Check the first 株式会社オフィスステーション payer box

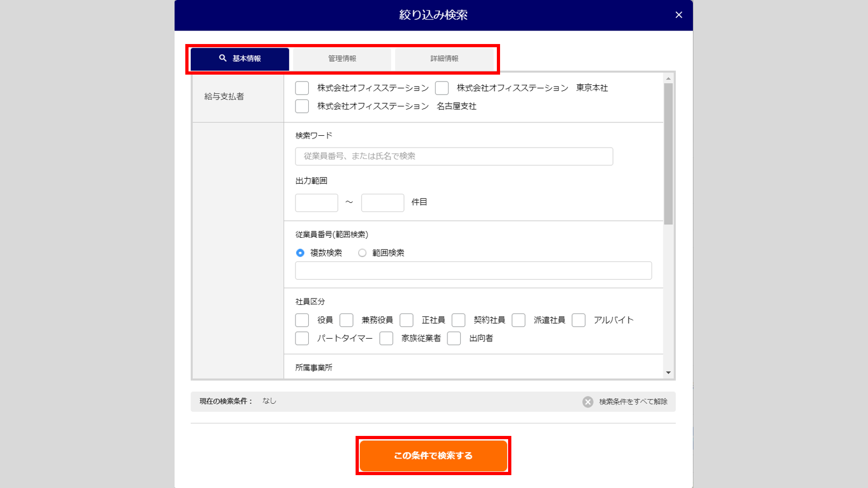(302, 88)
